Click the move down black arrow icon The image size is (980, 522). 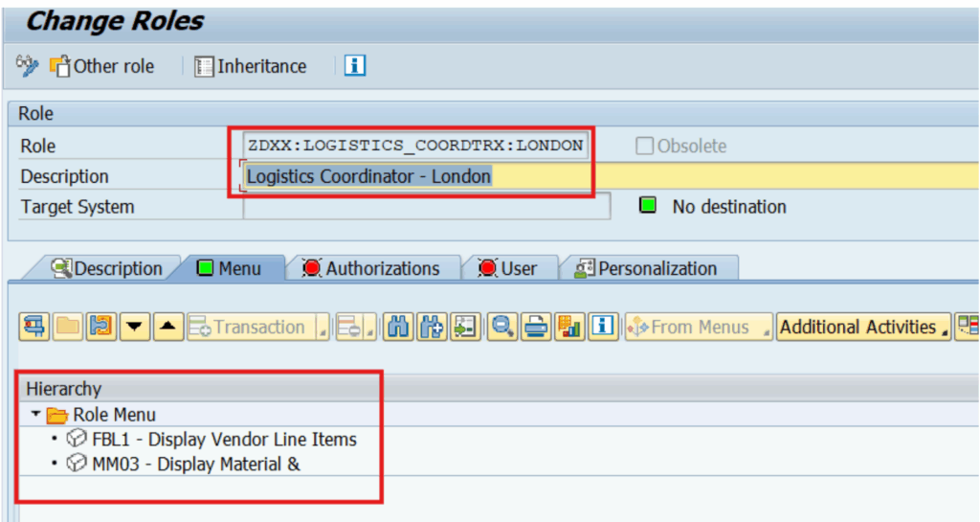(x=135, y=327)
